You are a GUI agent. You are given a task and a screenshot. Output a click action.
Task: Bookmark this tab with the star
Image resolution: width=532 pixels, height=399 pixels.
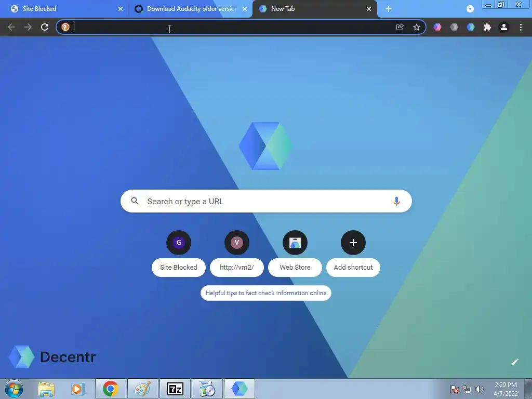click(417, 27)
